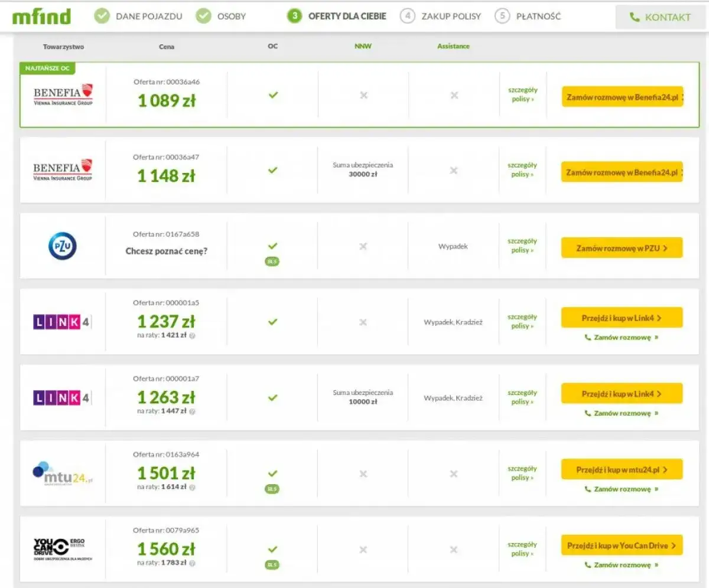Click the BLS badge in mtu24 offer
This screenshot has height=588, width=709.
[x=272, y=489]
